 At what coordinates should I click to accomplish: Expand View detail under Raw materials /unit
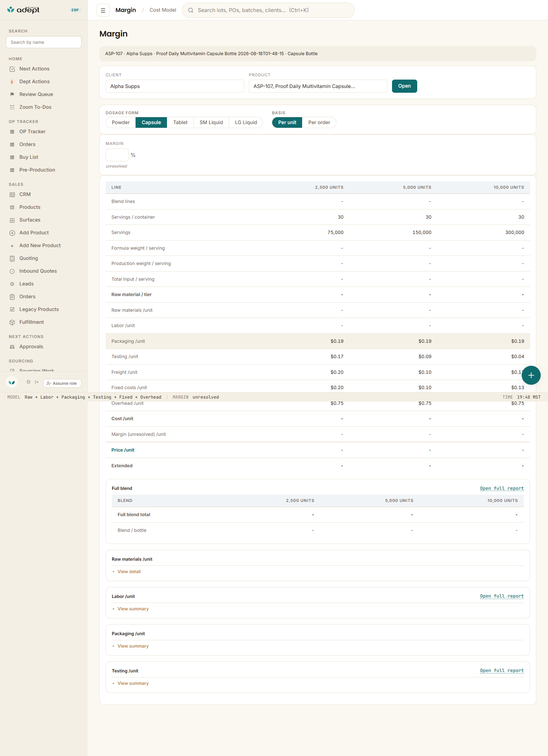pyautogui.click(x=129, y=572)
